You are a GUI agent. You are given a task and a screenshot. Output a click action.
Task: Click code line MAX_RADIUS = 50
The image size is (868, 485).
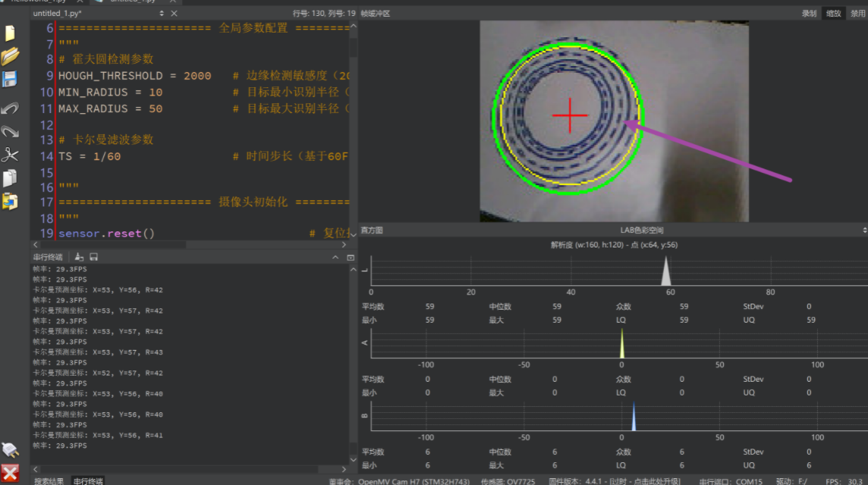[x=110, y=109]
